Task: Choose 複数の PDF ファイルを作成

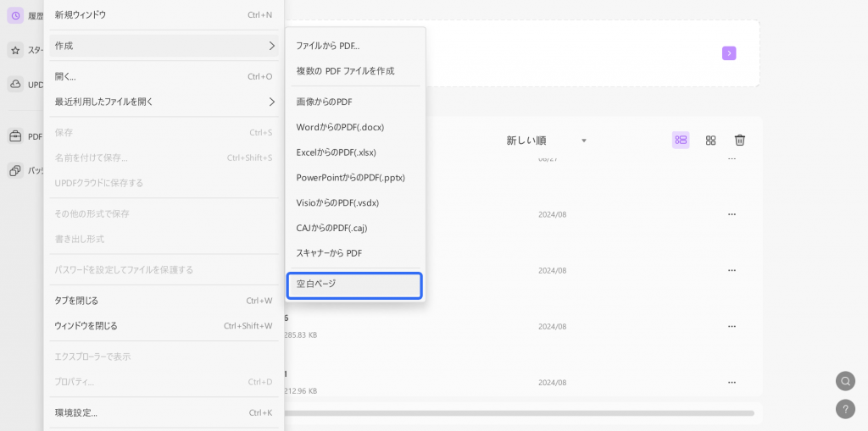Action: pos(355,71)
